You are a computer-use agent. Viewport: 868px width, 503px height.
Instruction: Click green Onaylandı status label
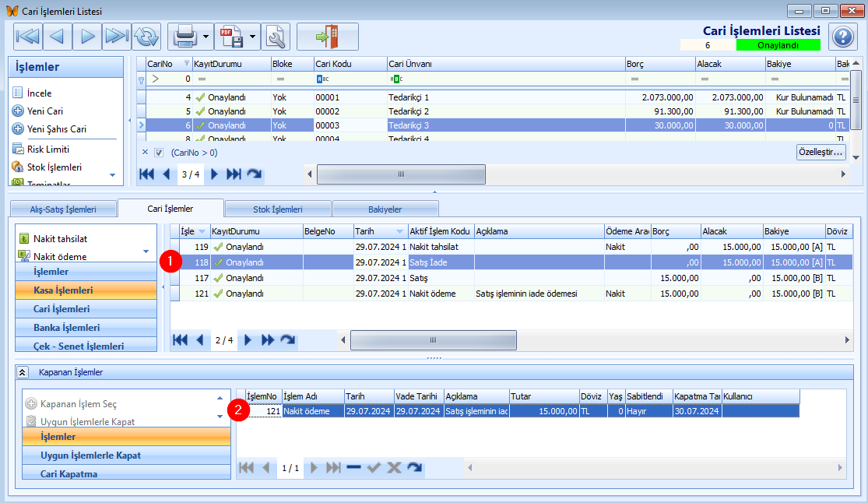[778, 45]
